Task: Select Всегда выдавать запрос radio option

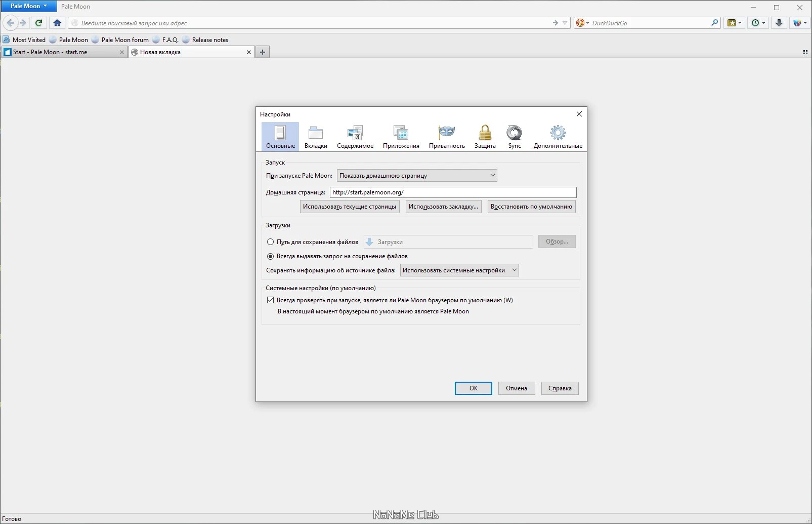Action: point(337,256)
